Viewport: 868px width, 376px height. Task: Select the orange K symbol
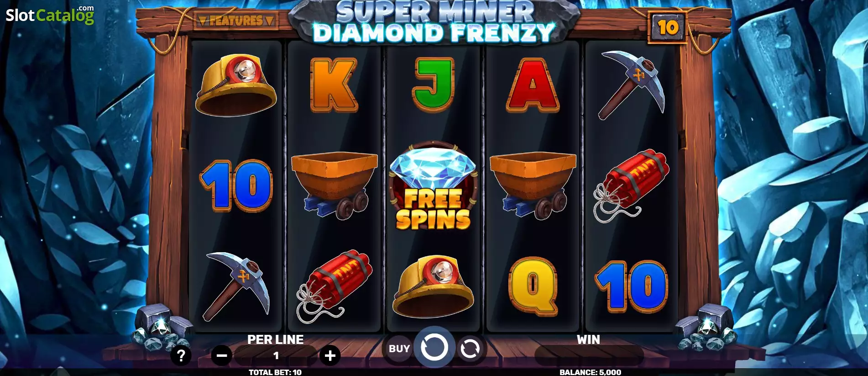click(x=334, y=85)
